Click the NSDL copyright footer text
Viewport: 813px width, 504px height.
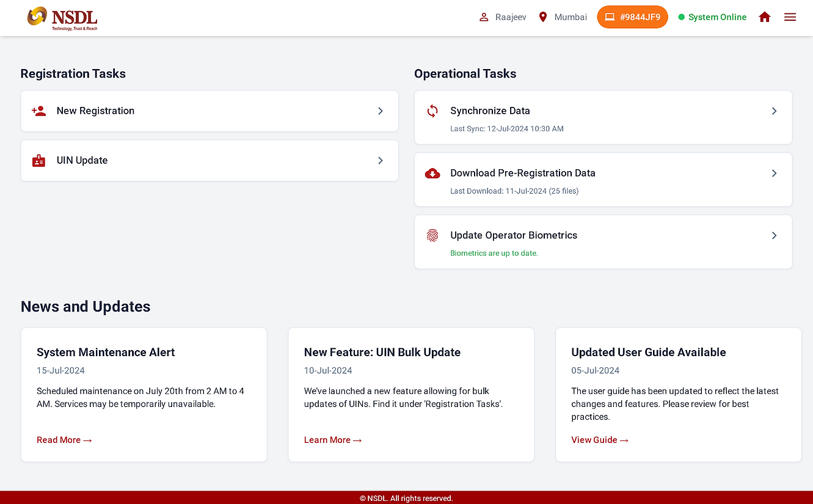406,499
